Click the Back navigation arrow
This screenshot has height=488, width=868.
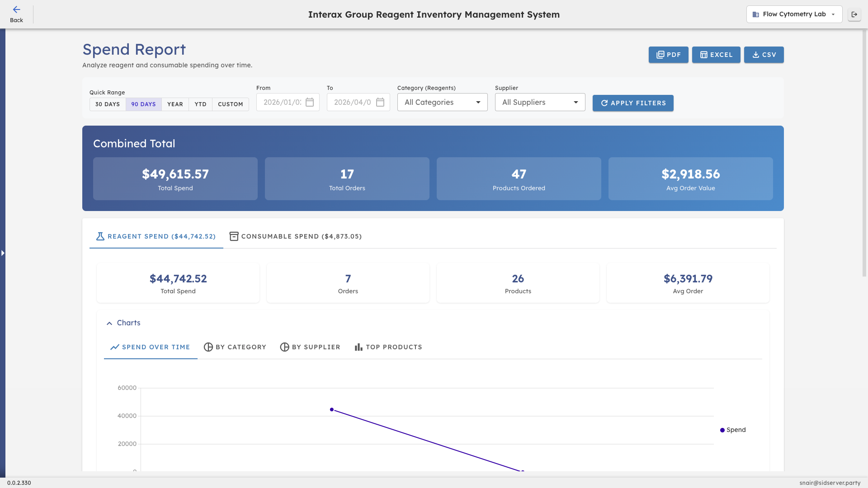click(x=17, y=9)
